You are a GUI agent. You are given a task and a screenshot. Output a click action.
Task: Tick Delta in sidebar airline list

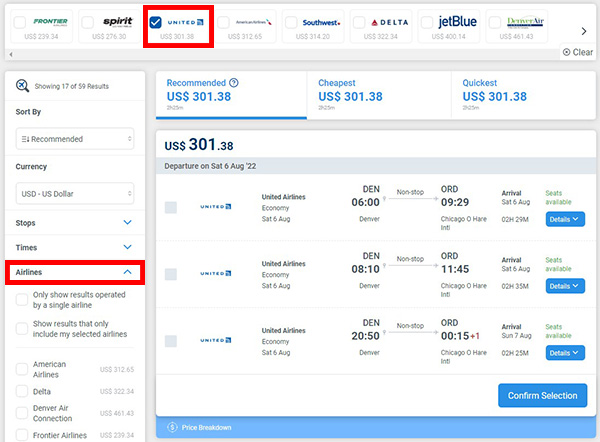(22, 391)
